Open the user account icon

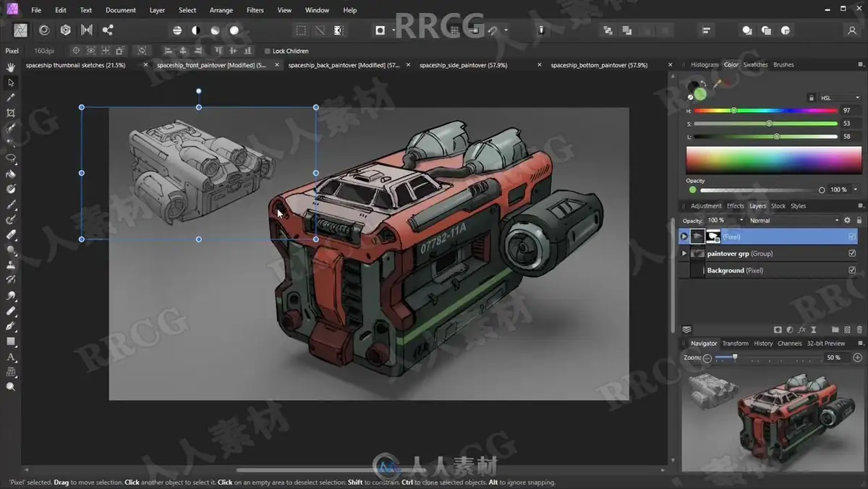tap(852, 30)
